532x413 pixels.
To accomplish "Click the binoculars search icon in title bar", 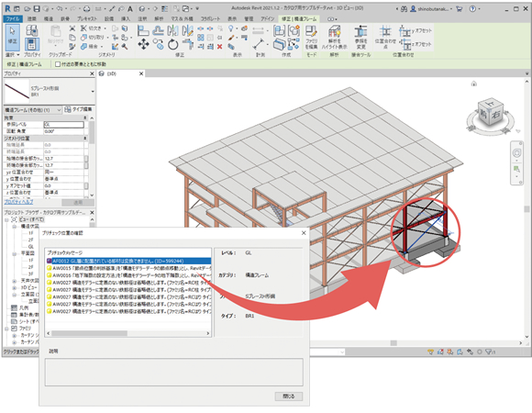I will (x=404, y=9).
